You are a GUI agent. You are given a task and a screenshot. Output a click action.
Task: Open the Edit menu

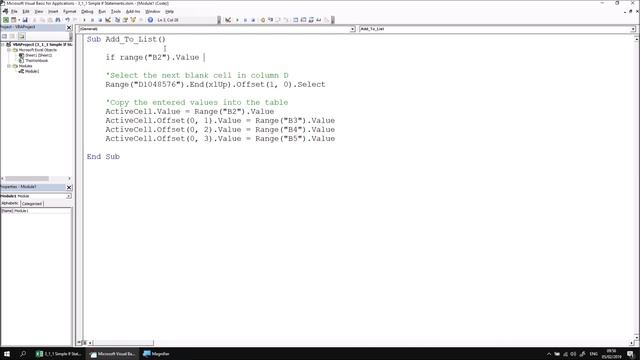point(26,11)
